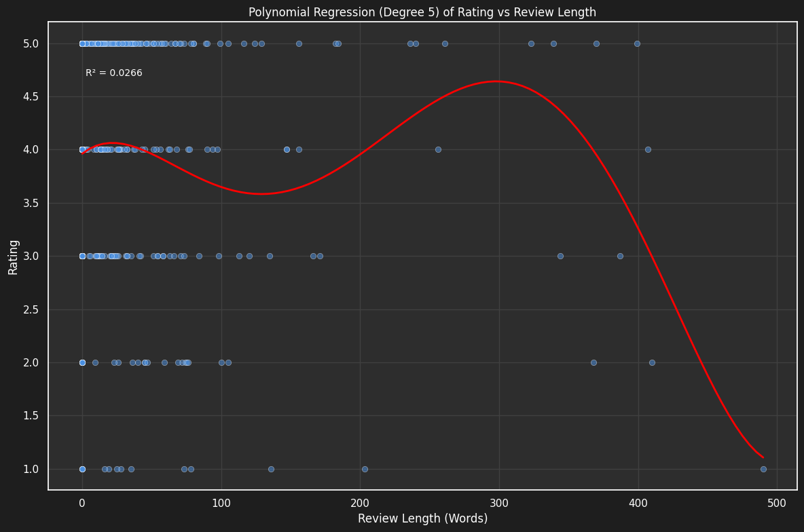Click the Review Length (Words) axis label
The height and width of the screenshot is (532, 804).
point(422,518)
